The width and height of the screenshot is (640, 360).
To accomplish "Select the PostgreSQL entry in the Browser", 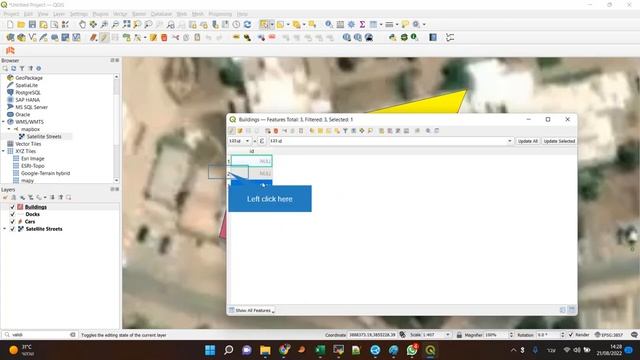I will click(28, 92).
